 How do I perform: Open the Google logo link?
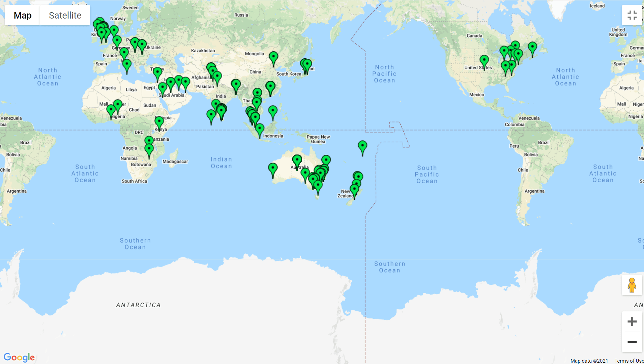pyautogui.click(x=19, y=357)
